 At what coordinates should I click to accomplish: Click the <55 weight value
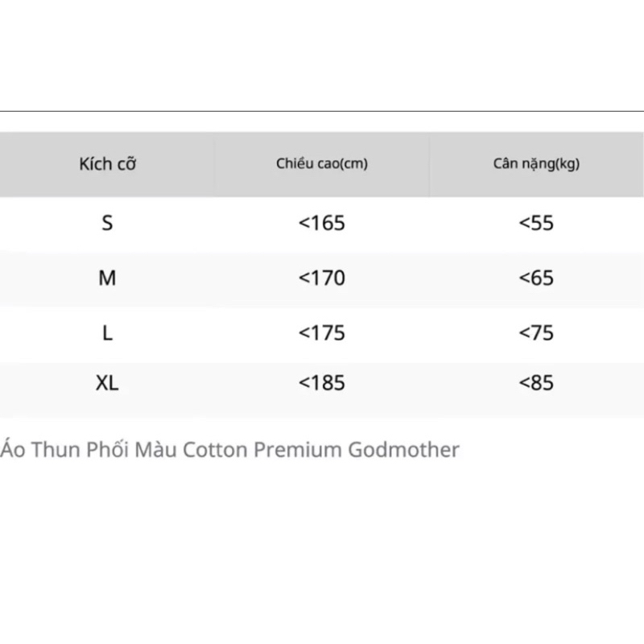[536, 223]
